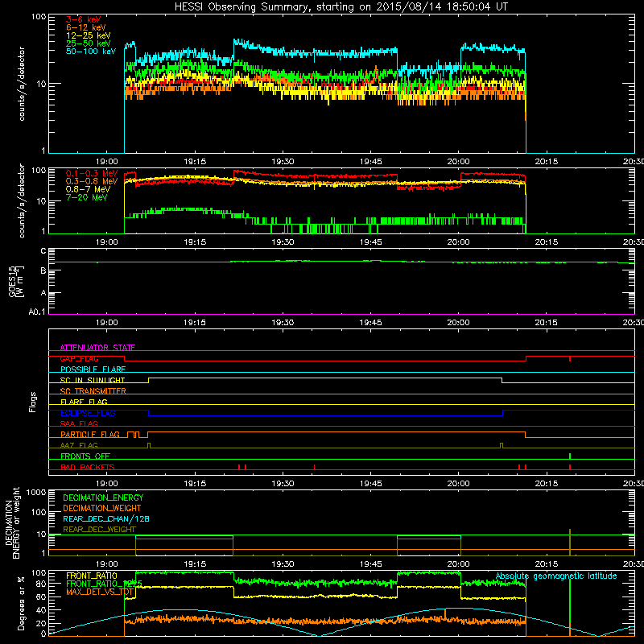Click the REAR_DEC_CHAN/128 legend label
Screen dimensions: 644x644
click(x=106, y=518)
